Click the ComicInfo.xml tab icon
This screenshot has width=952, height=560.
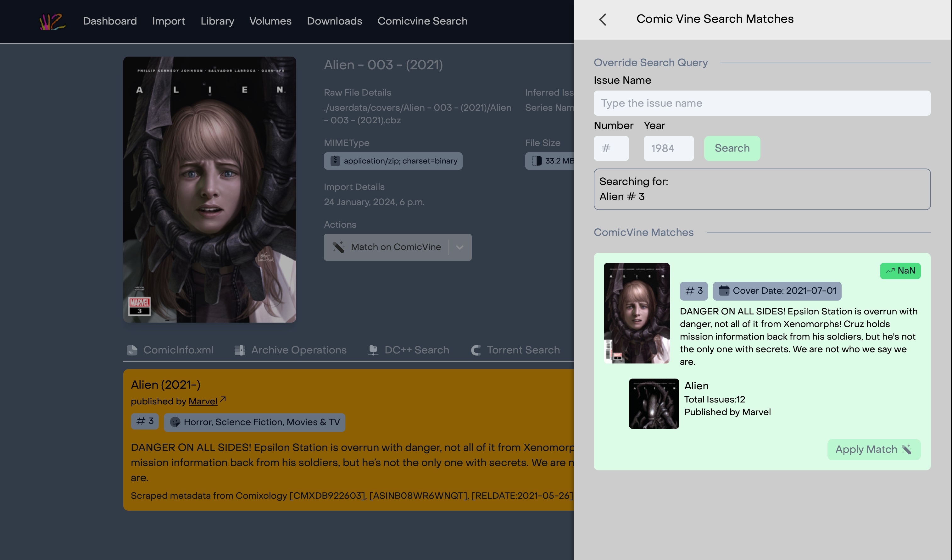[x=132, y=350]
